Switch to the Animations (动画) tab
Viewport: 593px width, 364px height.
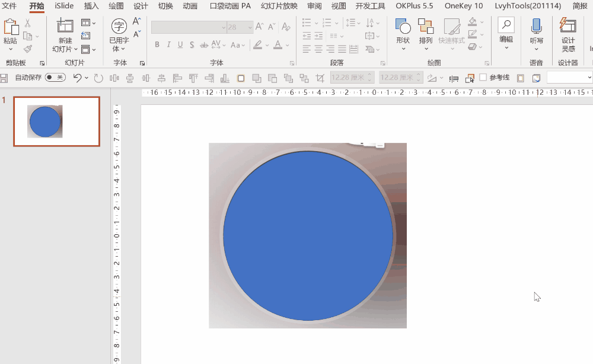pyautogui.click(x=190, y=6)
